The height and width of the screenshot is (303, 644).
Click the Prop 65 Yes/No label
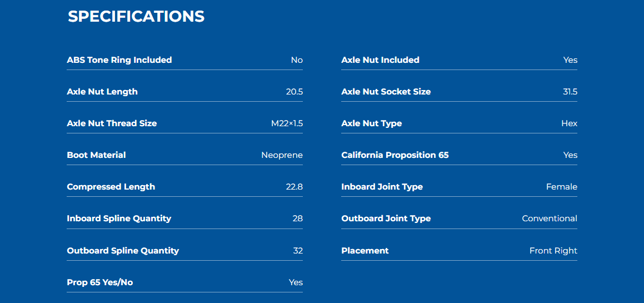[100, 282]
